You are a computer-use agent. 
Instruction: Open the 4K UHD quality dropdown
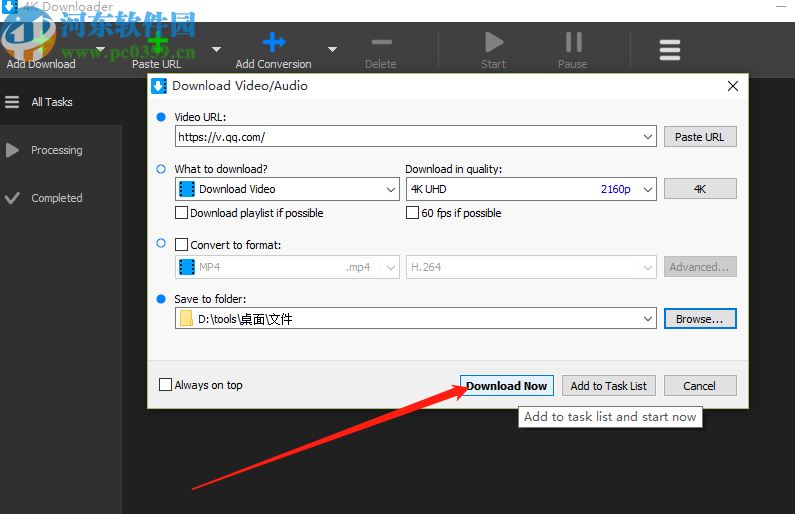[x=531, y=189]
